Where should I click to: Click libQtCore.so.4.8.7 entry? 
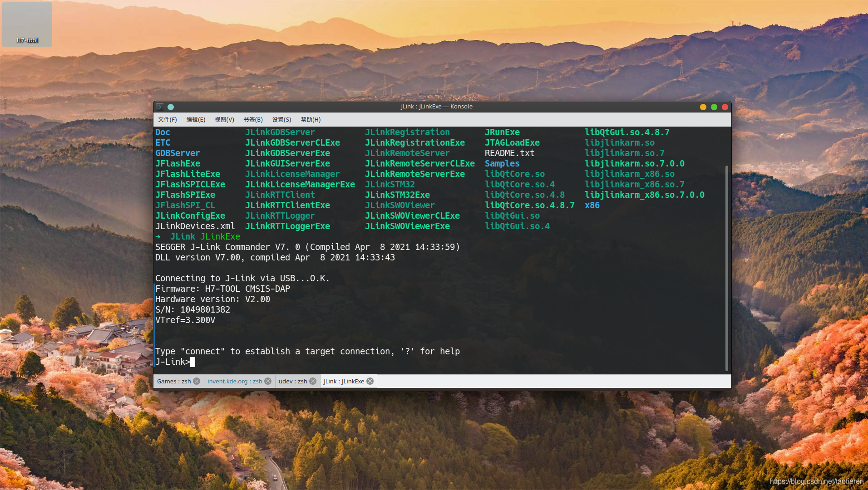[529, 206]
